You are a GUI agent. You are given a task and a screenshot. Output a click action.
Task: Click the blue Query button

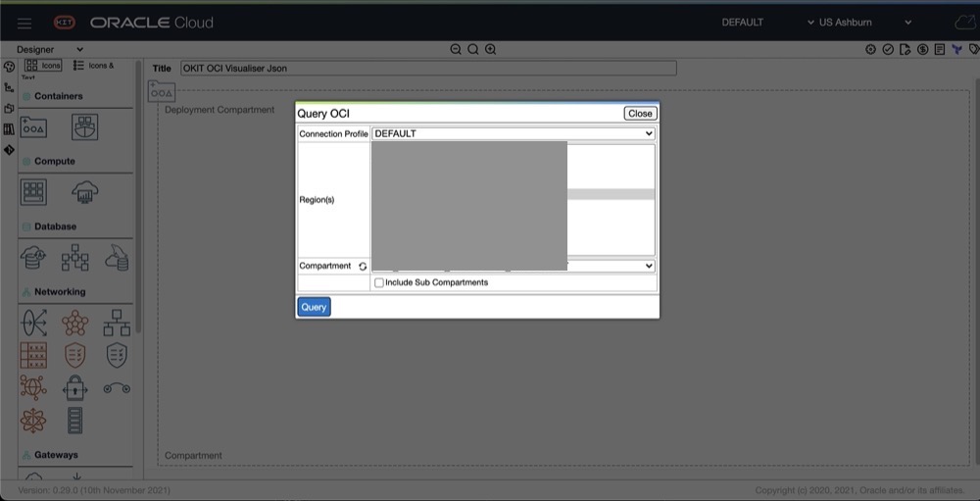(314, 307)
